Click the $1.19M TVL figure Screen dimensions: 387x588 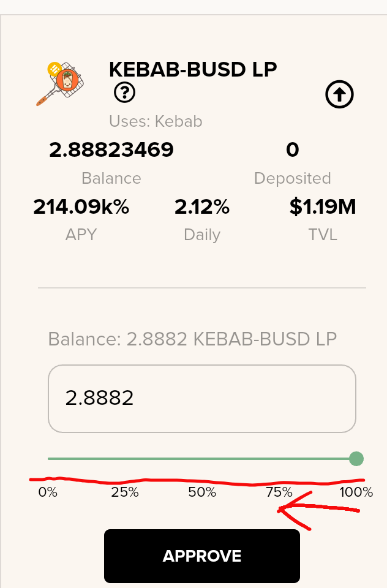[x=323, y=206]
